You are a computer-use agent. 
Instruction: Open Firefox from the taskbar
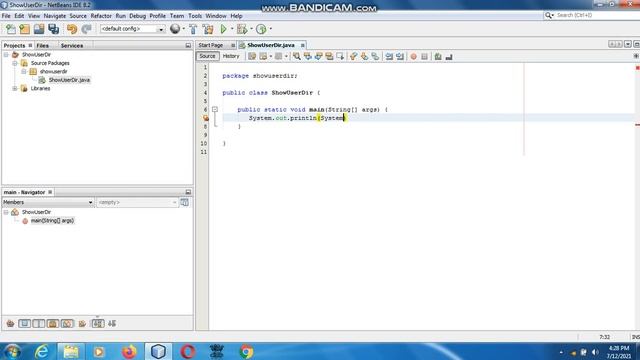tap(129, 351)
